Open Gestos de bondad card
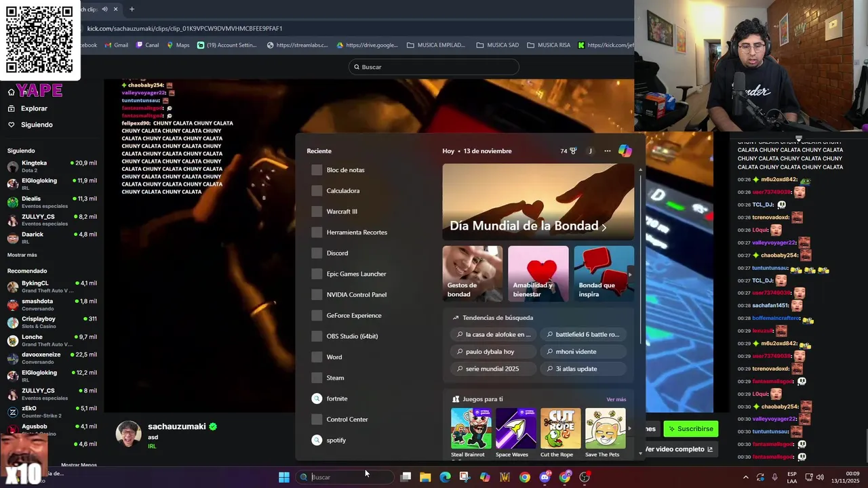This screenshot has height=488, width=868. pyautogui.click(x=473, y=274)
